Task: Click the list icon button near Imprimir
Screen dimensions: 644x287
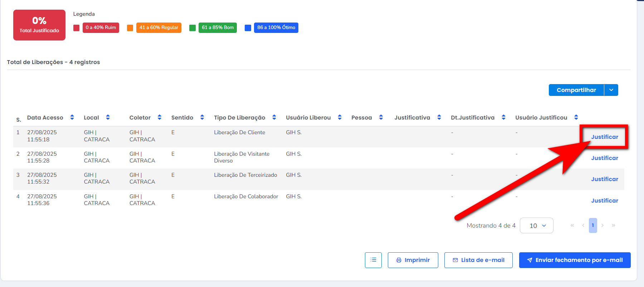Action: click(373, 260)
